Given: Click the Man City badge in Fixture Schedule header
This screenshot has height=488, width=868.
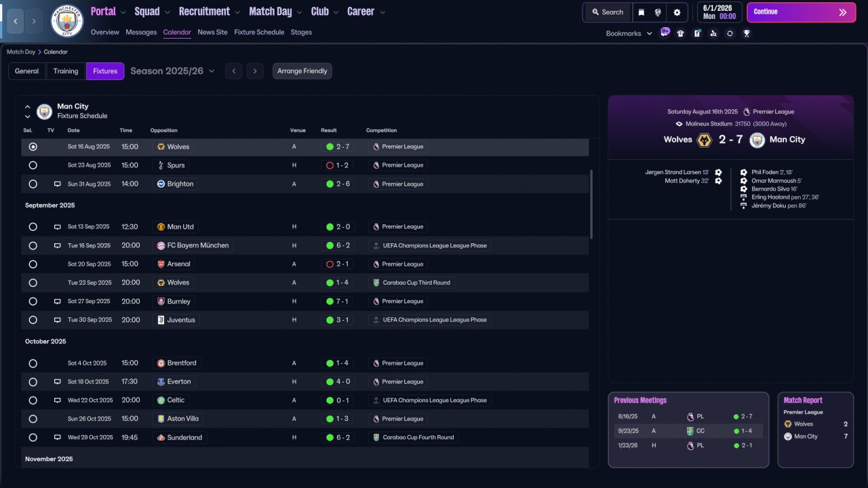Looking at the screenshot, I should [x=44, y=111].
